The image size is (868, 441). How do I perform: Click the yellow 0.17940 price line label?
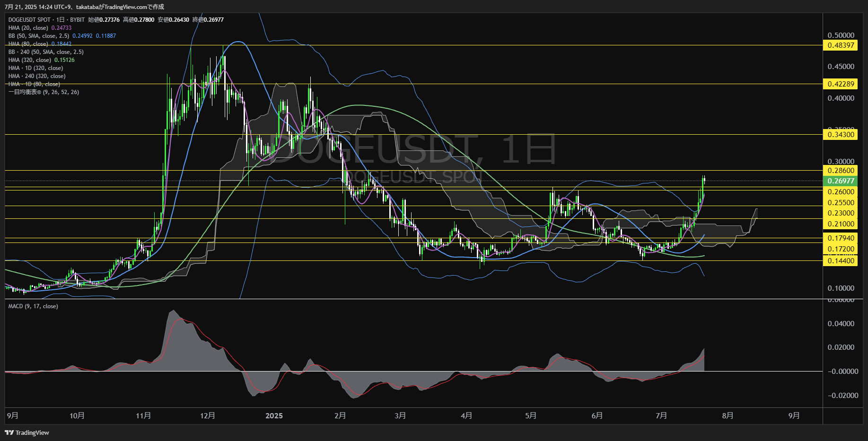click(x=841, y=238)
